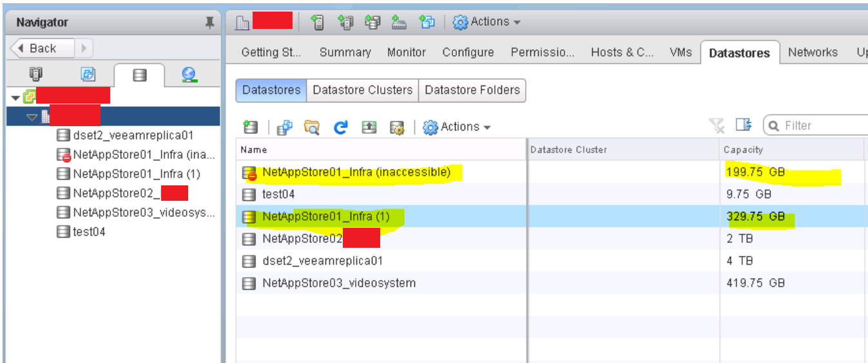Screen dimensions: 868x363
Task: Open the Networking navigator view icon
Action: tap(188, 75)
